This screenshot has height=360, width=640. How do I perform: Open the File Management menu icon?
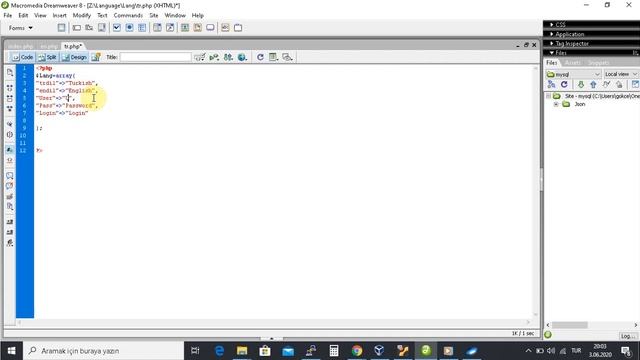[x=228, y=57]
